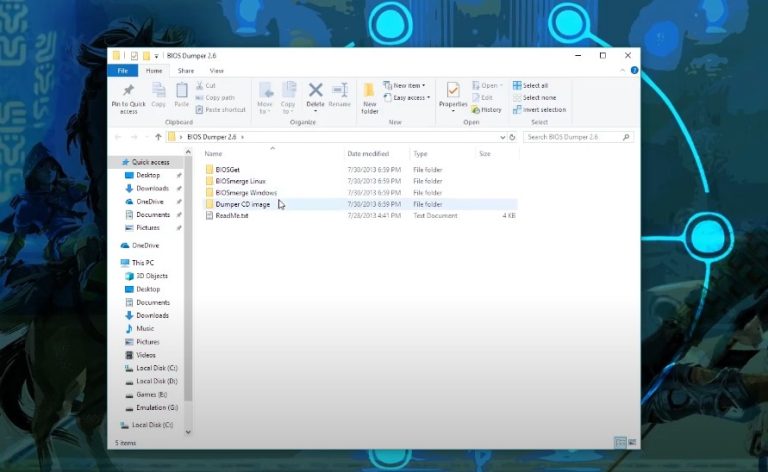Click Pin to Quick access icon
The image size is (768, 472).
(x=128, y=90)
